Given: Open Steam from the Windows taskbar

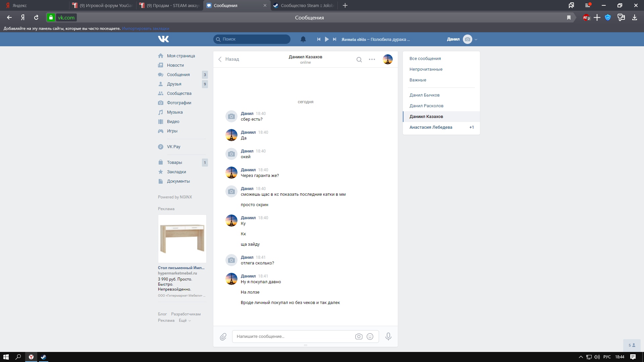Looking at the screenshot, I should [43, 357].
